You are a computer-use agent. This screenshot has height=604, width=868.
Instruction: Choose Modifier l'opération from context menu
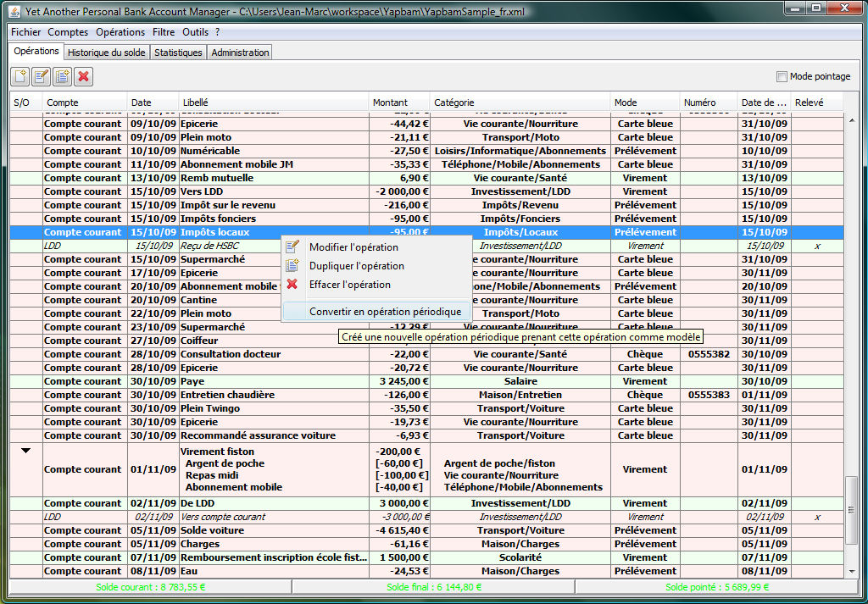pyautogui.click(x=377, y=247)
